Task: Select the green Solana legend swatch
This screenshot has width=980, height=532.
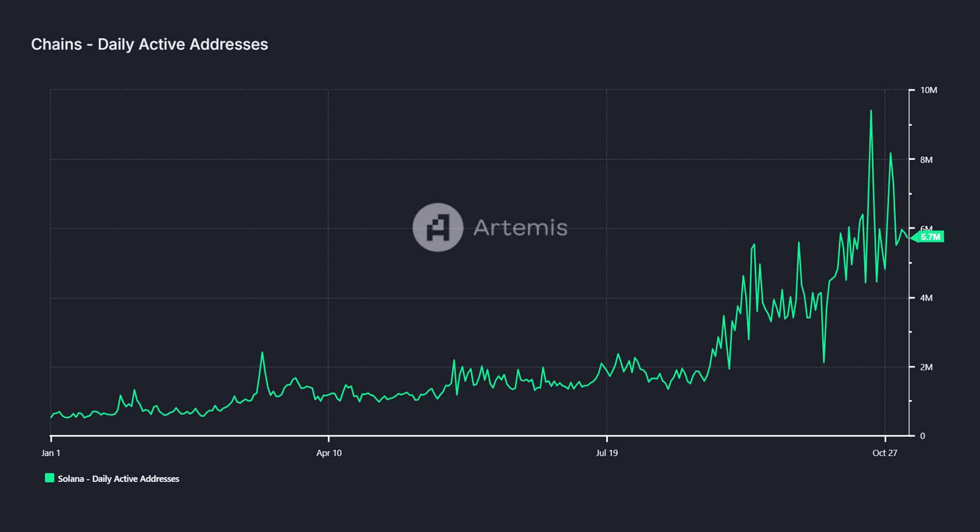Action: tap(50, 478)
